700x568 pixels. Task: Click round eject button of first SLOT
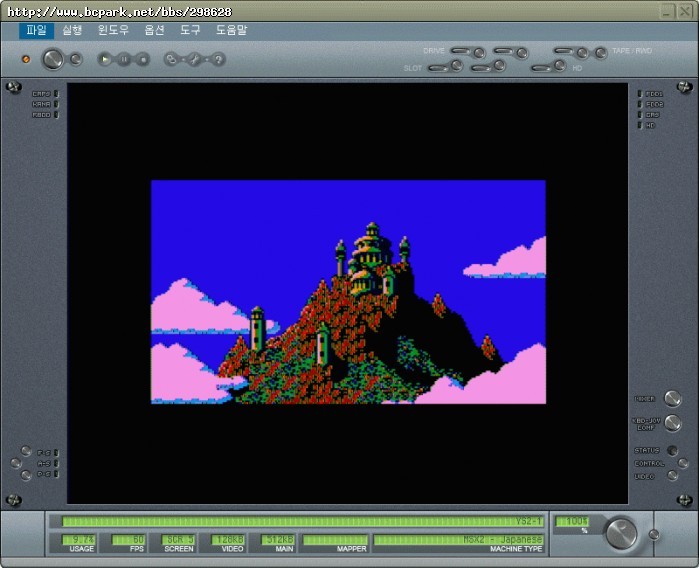pos(457,66)
